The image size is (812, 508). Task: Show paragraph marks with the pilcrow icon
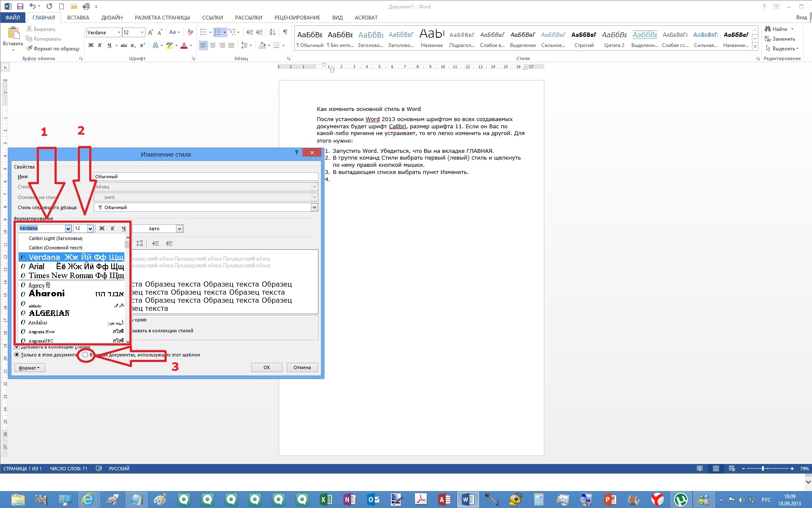285,32
